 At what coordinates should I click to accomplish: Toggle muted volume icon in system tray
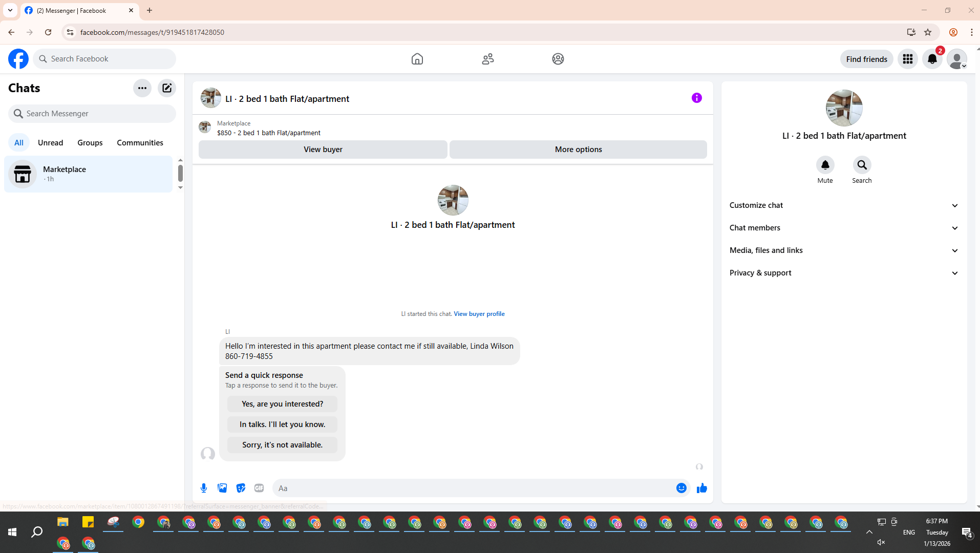[x=881, y=542]
